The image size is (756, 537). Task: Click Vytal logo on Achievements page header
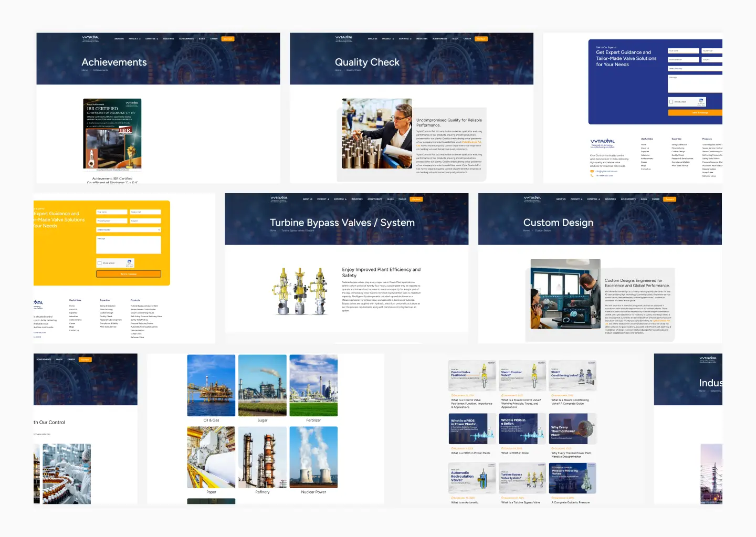[90, 38]
